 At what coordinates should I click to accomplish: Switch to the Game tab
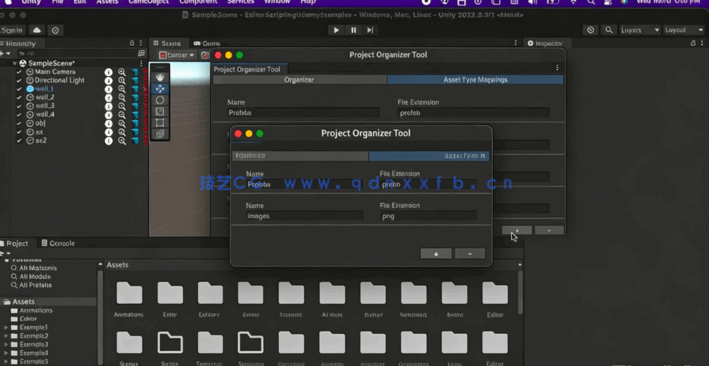[207, 43]
